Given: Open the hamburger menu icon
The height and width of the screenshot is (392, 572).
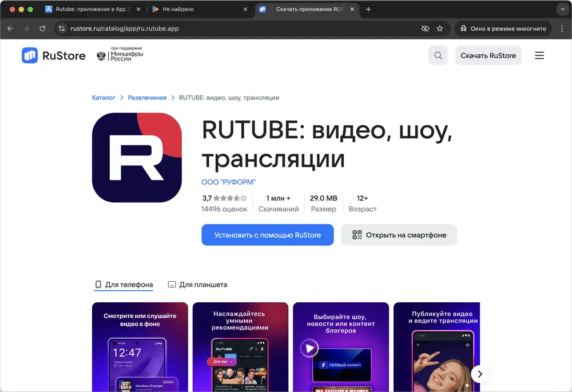Looking at the screenshot, I should pyautogui.click(x=539, y=55).
